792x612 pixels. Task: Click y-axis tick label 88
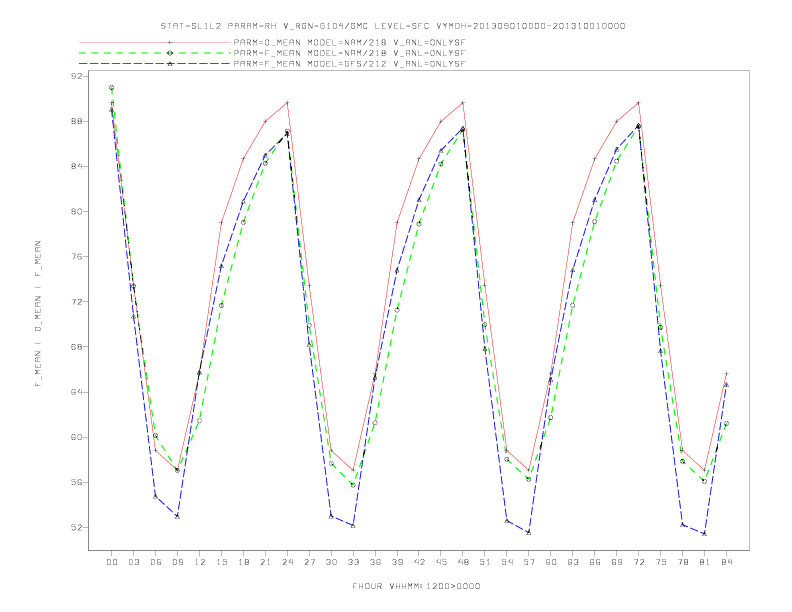click(x=78, y=121)
